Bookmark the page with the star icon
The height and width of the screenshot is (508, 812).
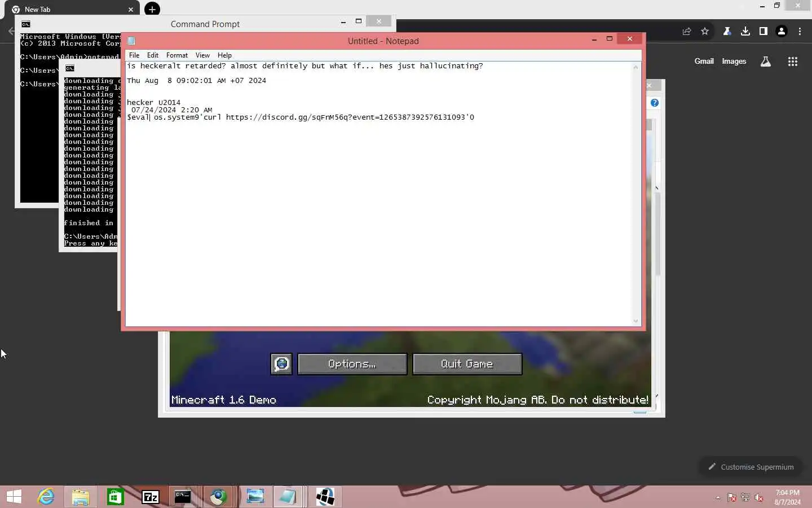pos(705,32)
